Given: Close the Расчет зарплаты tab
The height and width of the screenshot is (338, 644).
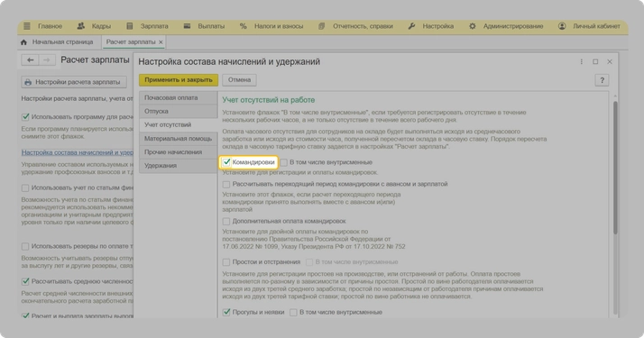Looking at the screenshot, I should pos(161,41).
